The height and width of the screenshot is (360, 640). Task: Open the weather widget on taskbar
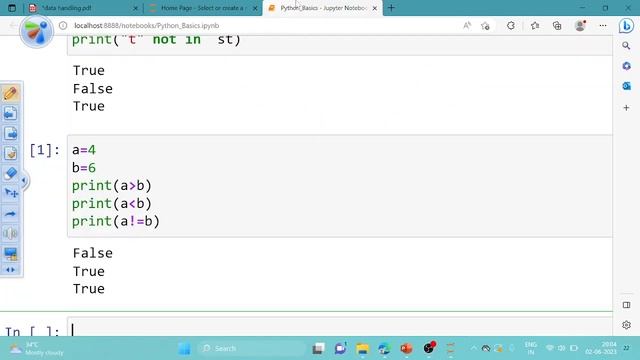tap(37, 348)
